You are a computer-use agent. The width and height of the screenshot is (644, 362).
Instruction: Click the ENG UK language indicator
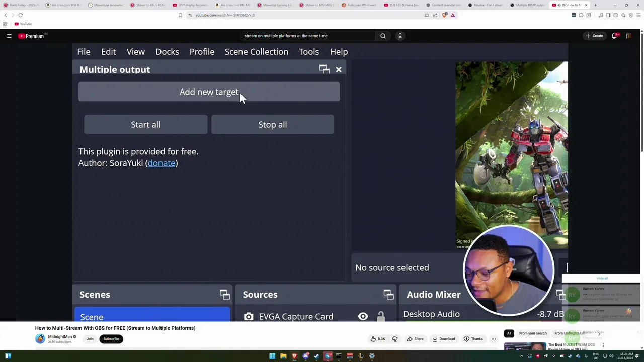pos(596,356)
